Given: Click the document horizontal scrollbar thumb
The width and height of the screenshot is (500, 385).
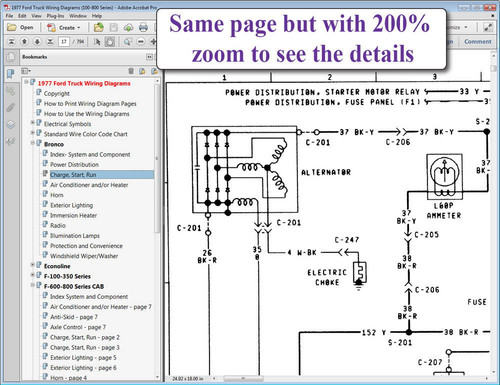Looking at the screenshot, I should click(x=243, y=378).
